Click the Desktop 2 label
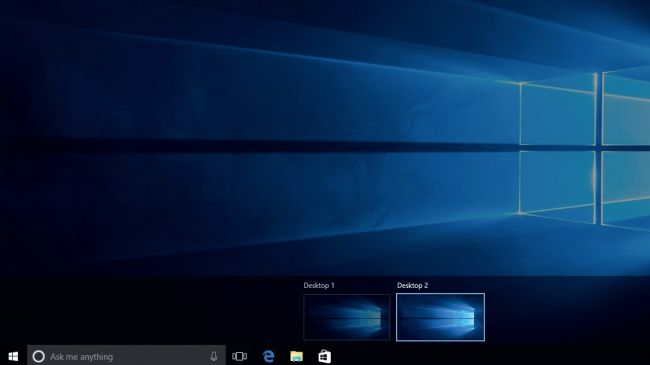650x365 pixels. tap(412, 285)
